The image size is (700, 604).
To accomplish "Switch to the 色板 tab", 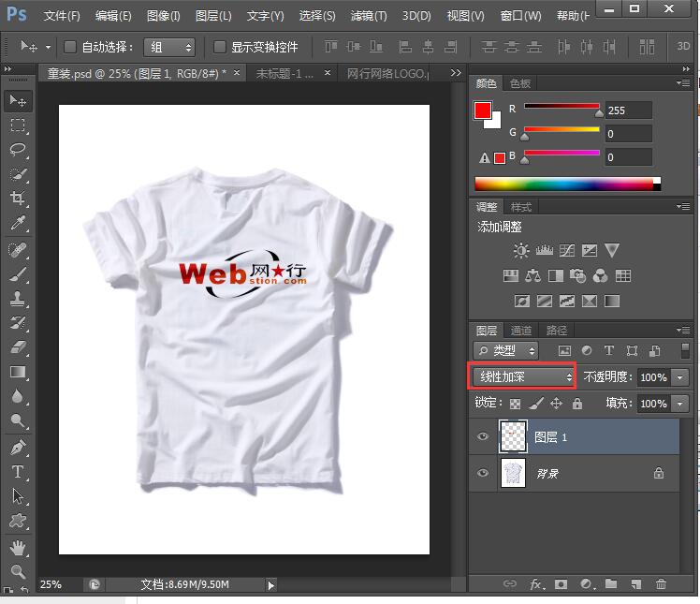I will coord(520,83).
